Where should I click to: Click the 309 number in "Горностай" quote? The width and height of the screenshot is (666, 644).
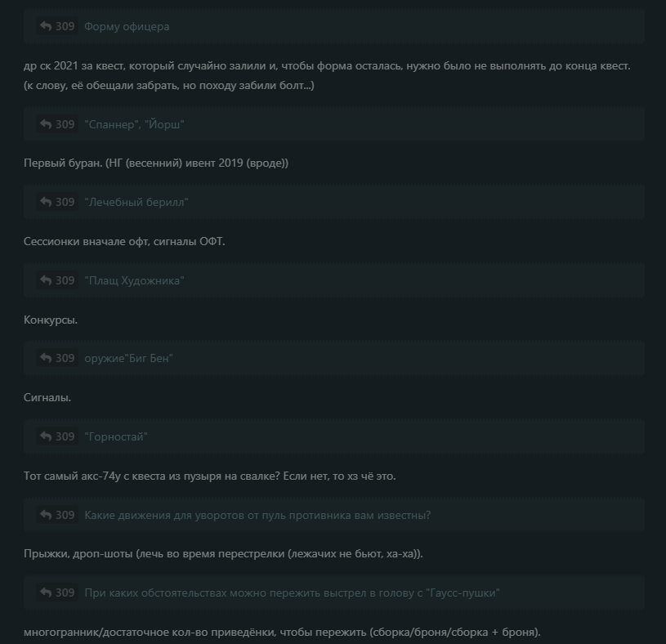click(65, 436)
